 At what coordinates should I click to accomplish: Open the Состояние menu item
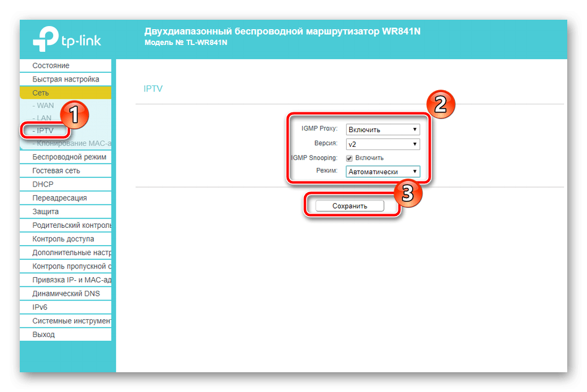coord(51,65)
